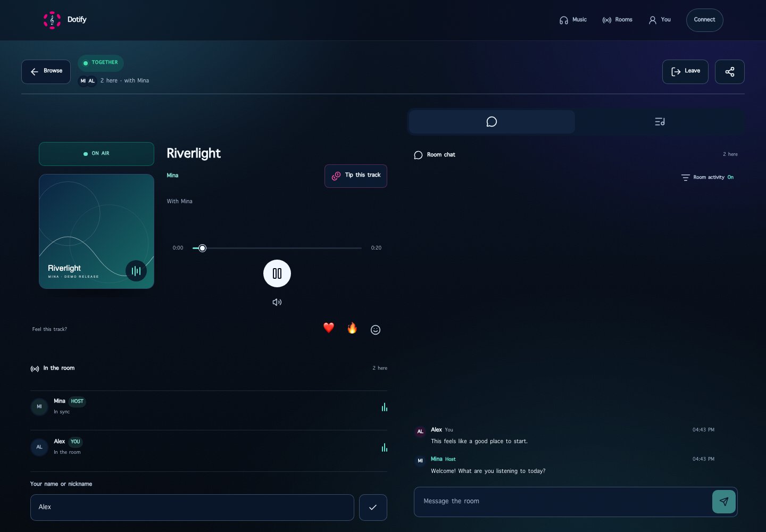Open the Rooms nav item
The width and height of the screenshot is (766, 532).
(x=617, y=20)
